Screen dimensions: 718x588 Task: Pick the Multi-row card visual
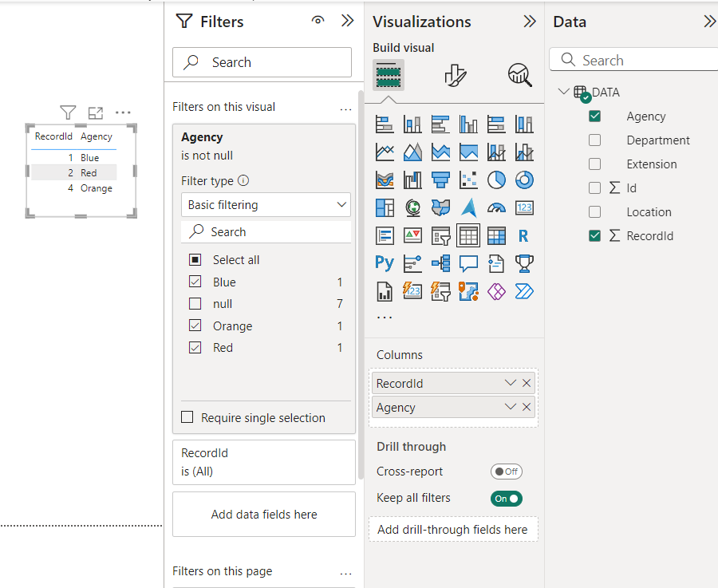385,236
